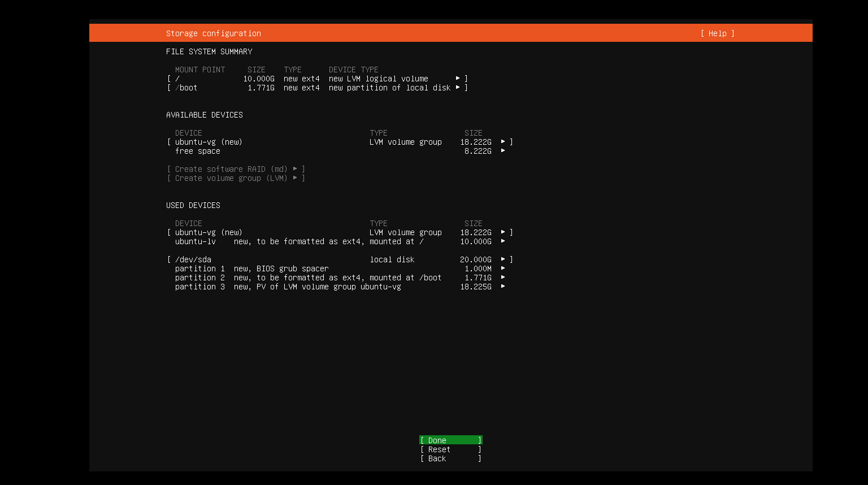Screen dimensions: 868x485
Task: Open ubuntu-lv logical volume arrow
Action: (x=503, y=241)
